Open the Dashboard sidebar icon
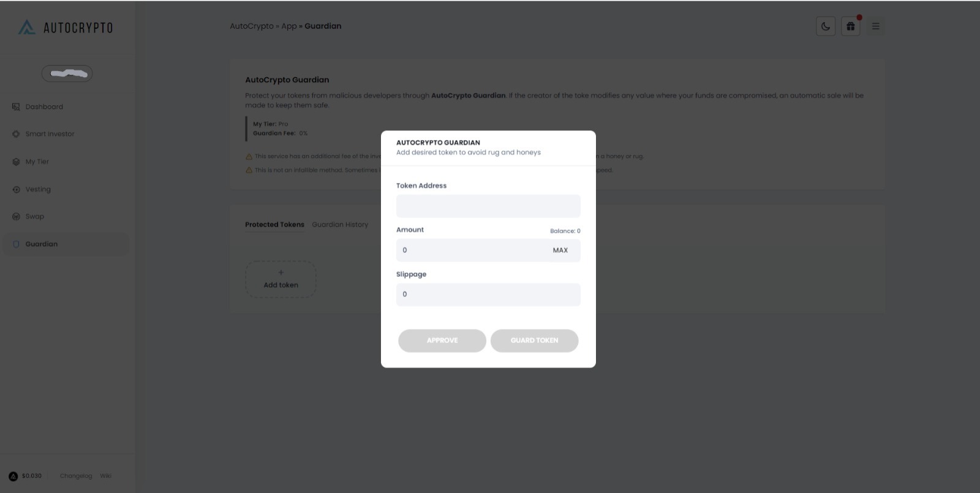 pos(16,107)
